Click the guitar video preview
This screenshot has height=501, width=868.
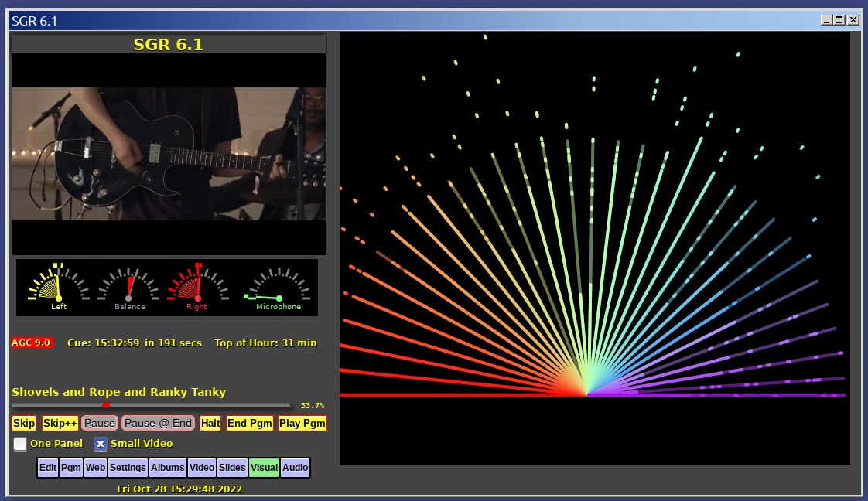tap(169, 154)
